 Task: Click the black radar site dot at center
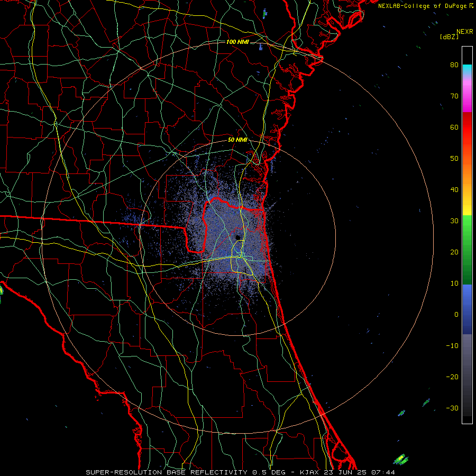(238, 237)
